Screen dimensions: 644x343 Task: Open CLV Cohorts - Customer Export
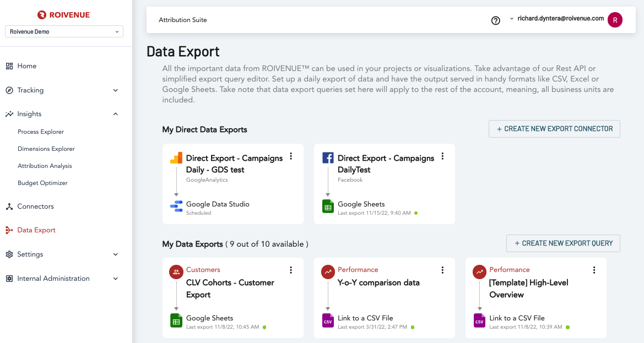pos(230,288)
